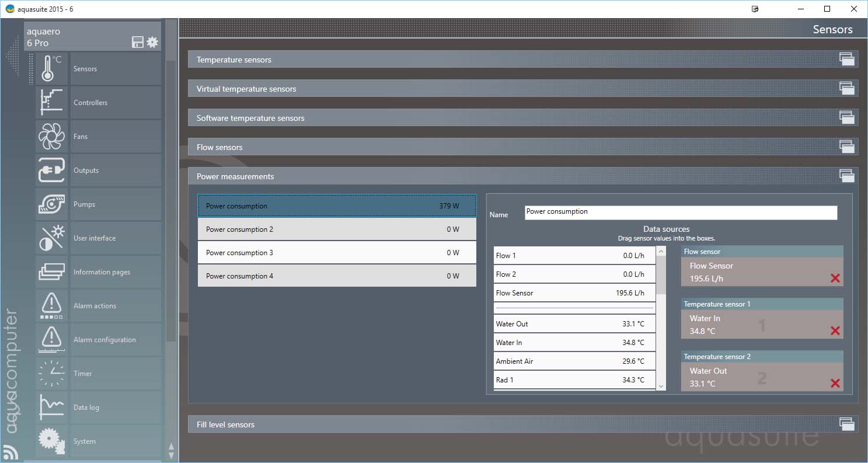Expand the Flow sensors section
The width and height of the screenshot is (868, 463).
point(846,147)
